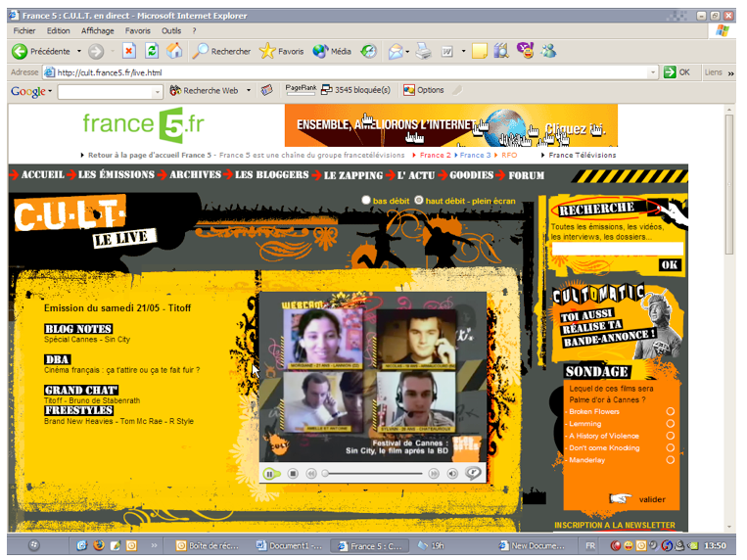The image size is (747, 560).
Task: Open Rechercher search in toolbar
Action: [x=221, y=51]
